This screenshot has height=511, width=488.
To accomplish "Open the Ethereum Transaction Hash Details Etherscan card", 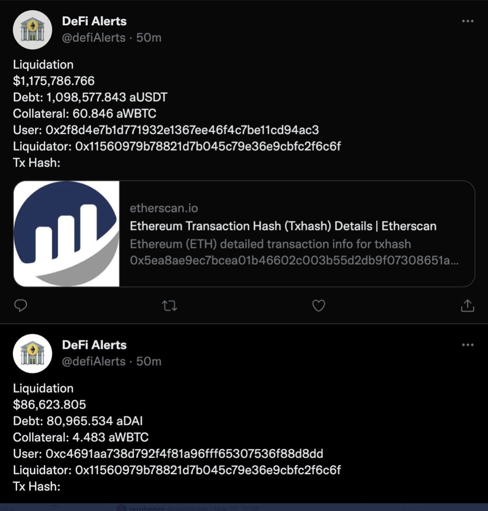I will coord(244,234).
